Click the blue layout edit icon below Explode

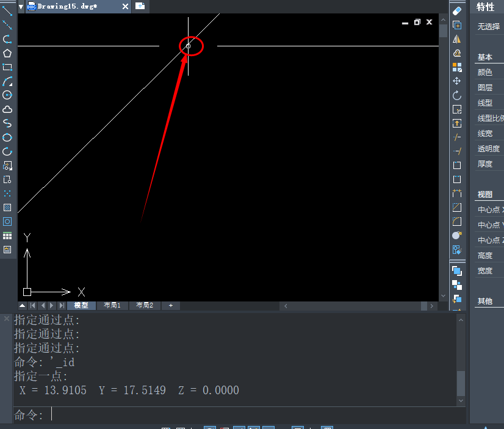coord(457,250)
